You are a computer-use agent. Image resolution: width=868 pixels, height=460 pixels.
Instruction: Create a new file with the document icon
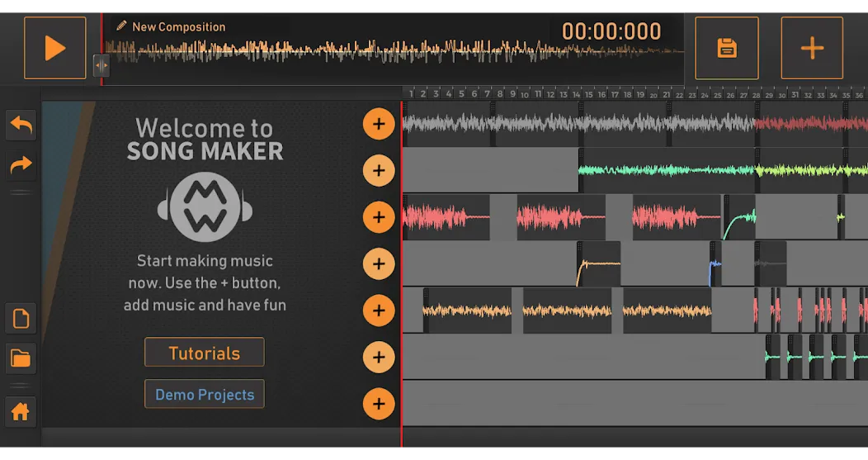(x=21, y=319)
